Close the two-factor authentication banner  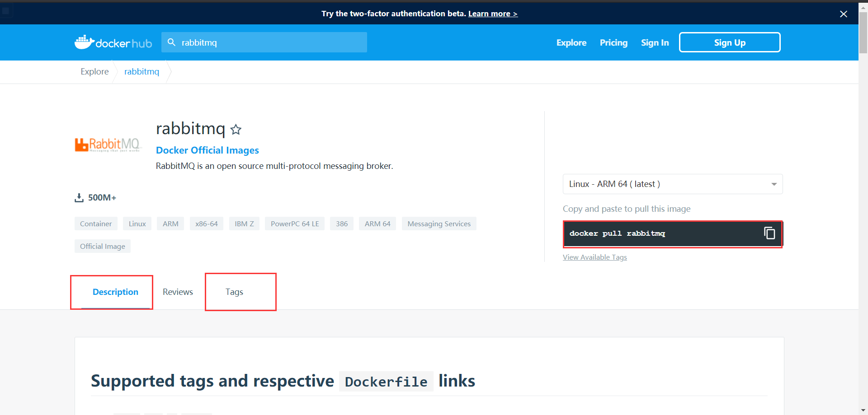point(844,14)
